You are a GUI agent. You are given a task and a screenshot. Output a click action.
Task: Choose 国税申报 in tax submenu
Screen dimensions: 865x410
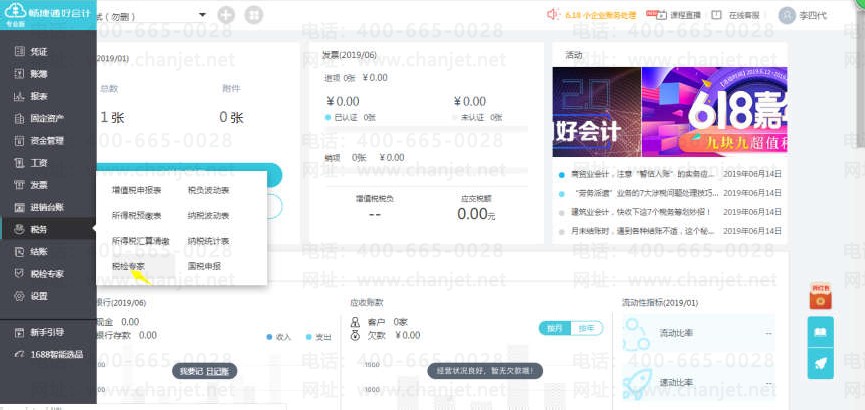point(204,266)
